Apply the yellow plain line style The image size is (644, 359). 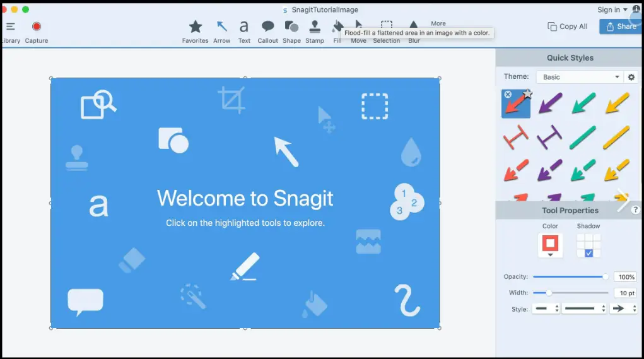(616, 137)
